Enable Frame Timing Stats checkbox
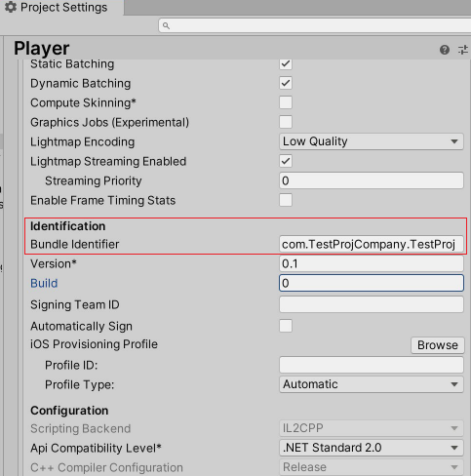This screenshot has width=471, height=476. pos(286,200)
